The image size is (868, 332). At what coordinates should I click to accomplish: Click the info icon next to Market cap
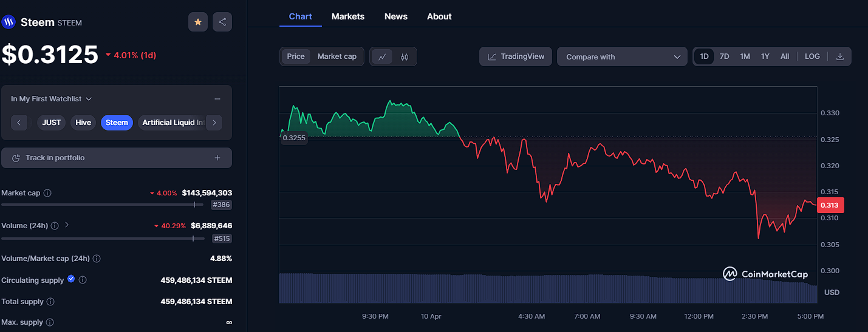(47, 193)
